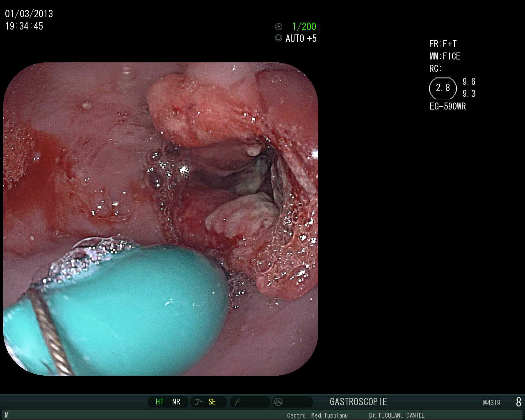Screen dimensions: 525x420
Task: Click the shutter speed icon beside 1/200
Action: 278,27
